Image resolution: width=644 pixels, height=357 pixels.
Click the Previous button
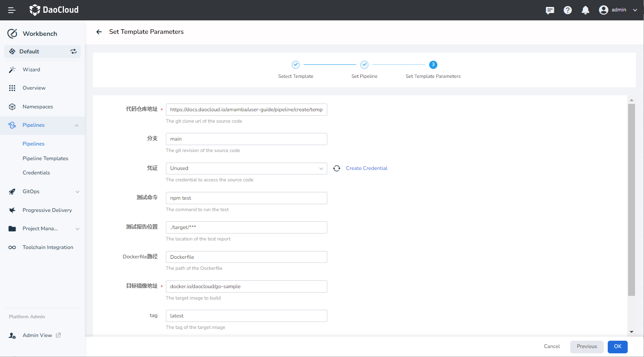[587, 346]
